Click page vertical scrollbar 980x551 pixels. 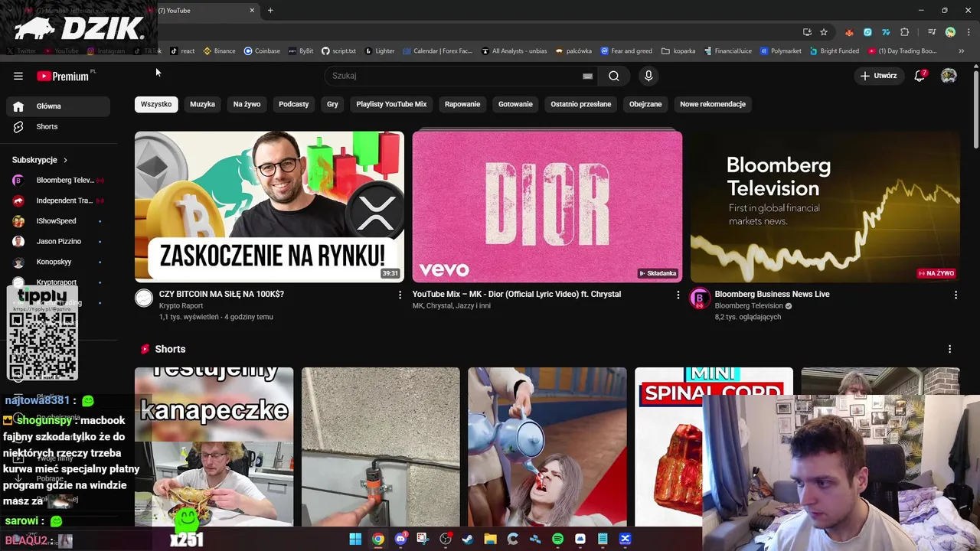coord(975,111)
